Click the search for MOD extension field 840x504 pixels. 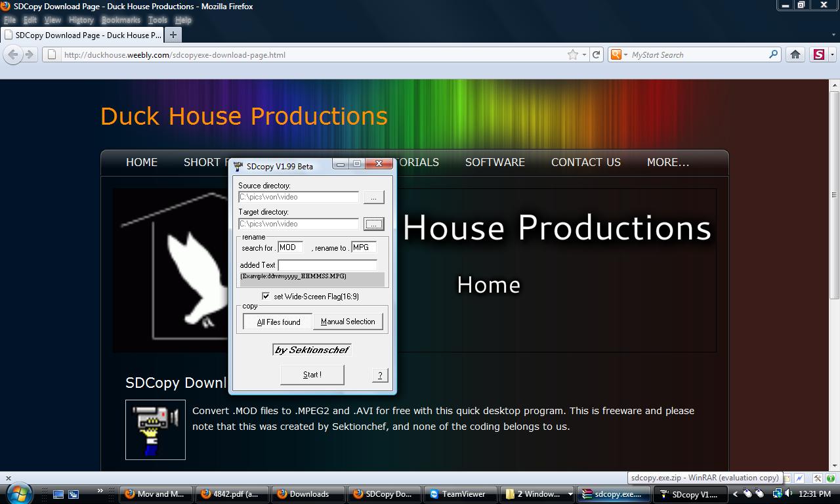pos(291,247)
